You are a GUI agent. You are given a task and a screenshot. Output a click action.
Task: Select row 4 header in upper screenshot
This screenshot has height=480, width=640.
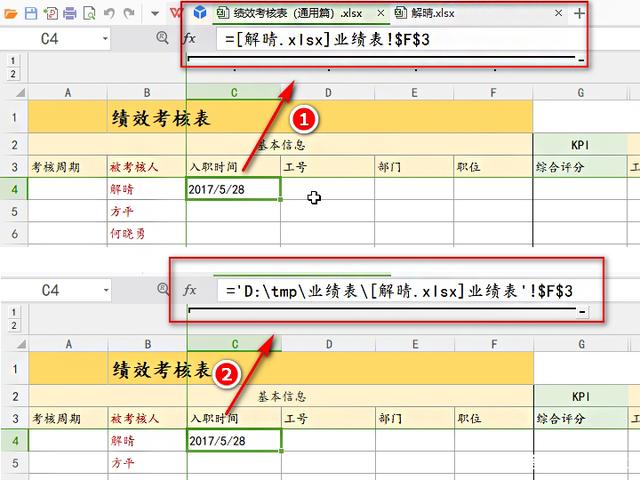point(14,189)
